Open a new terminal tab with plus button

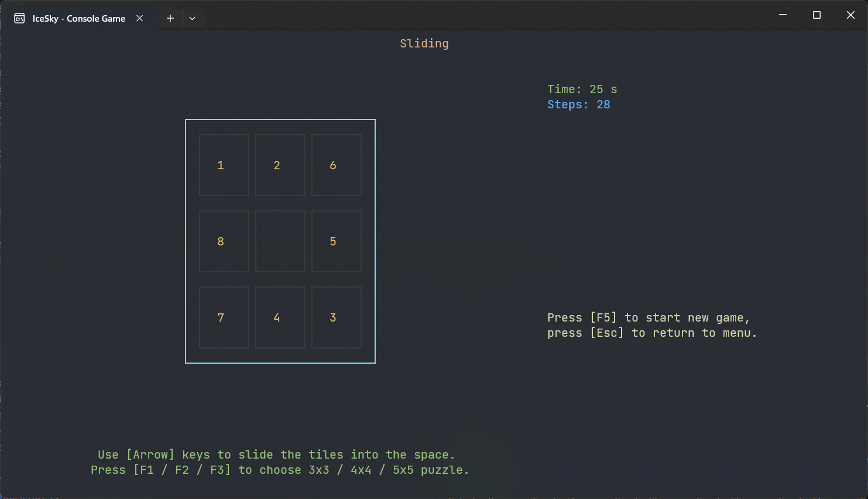click(170, 18)
